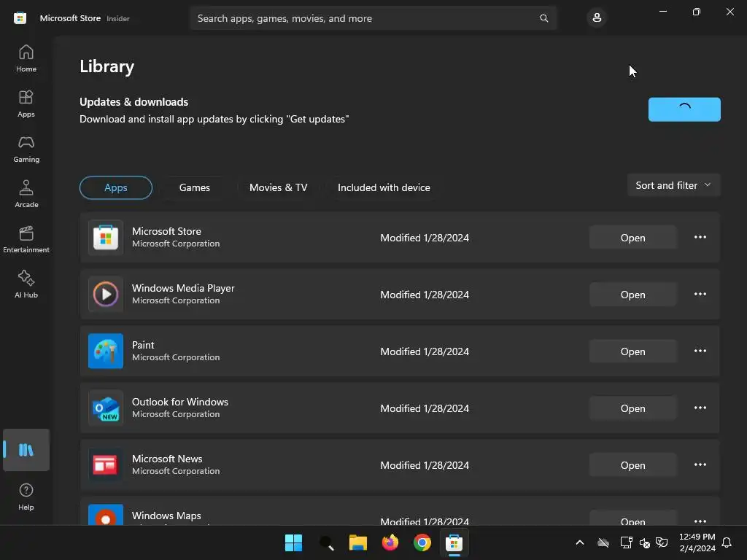Open notification bell in tray
Viewport: 747px width, 560px height.
(727, 542)
